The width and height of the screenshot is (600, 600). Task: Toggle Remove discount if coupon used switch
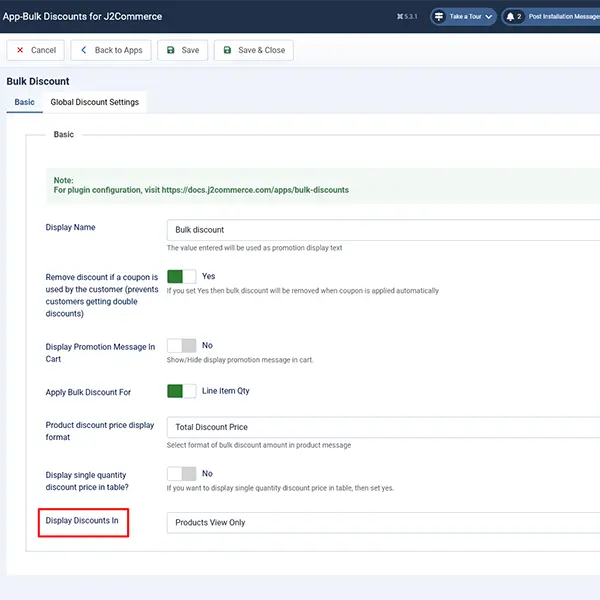(181, 276)
